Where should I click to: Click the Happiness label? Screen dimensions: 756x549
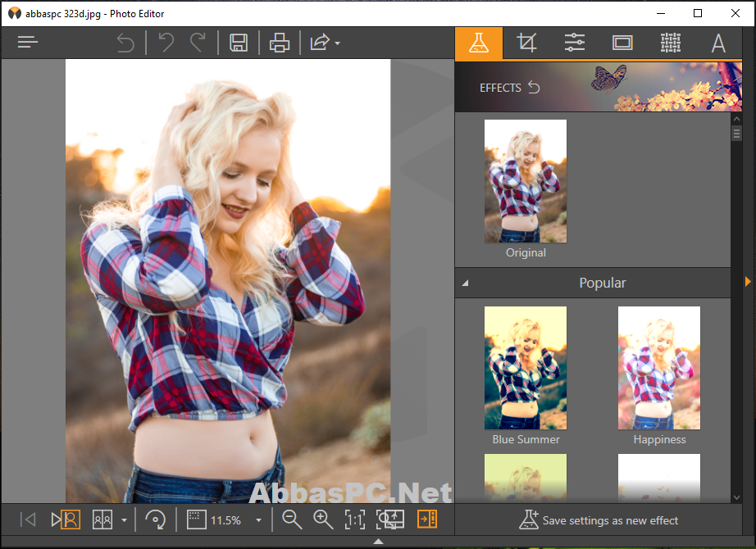click(659, 439)
